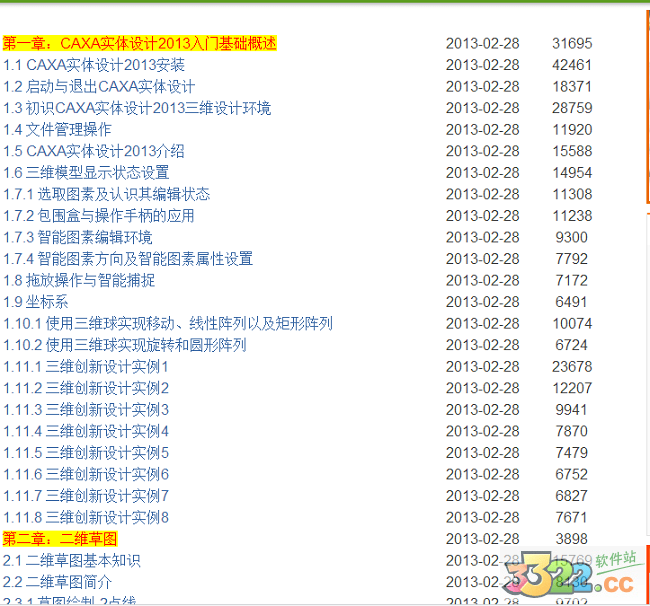The width and height of the screenshot is (650, 606).
Task: Open the chapter two heading "第二章:二维草图"
Action: tap(60, 539)
